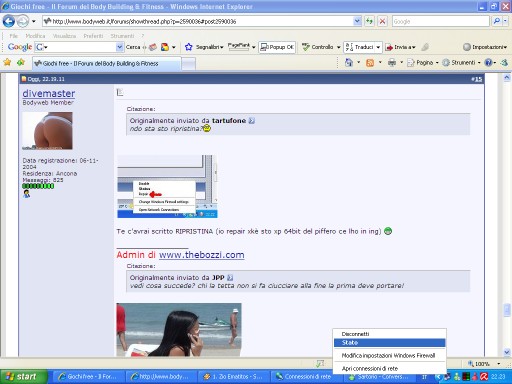The width and height of the screenshot is (512, 384).
Task: Open the Strumenti command bar dropdown
Action: pos(461,63)
